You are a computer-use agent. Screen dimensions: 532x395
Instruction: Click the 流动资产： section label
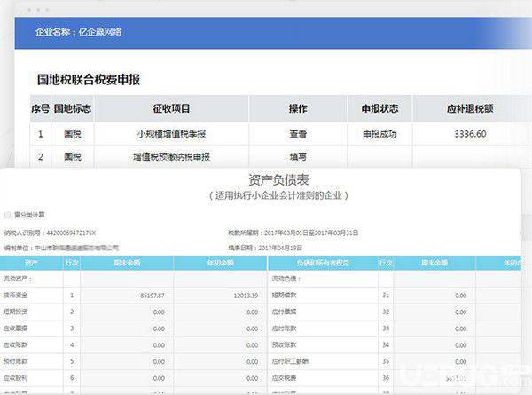coord(18,279)
